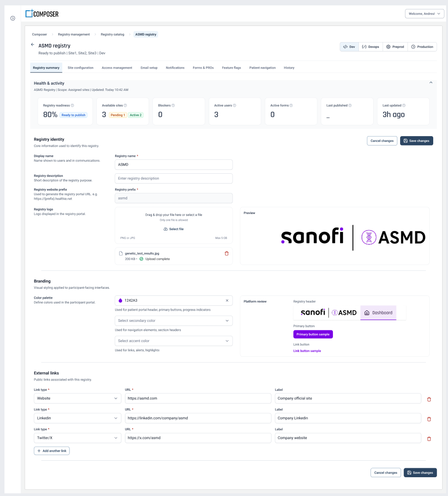Click the Registry catalog breadcrumb
The width and height of the screenshot is (448, 496).
click(x=112, y=34)
